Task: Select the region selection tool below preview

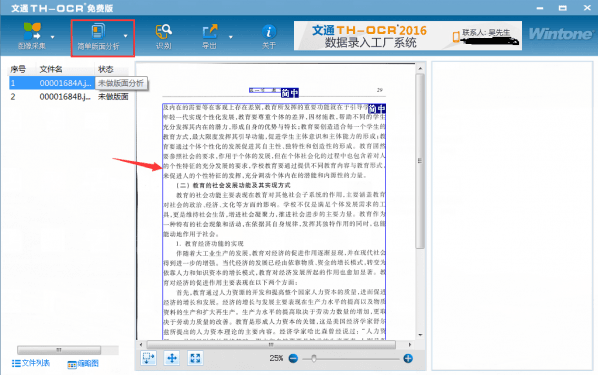Action: pyautogui.click(x=148, y=358)
